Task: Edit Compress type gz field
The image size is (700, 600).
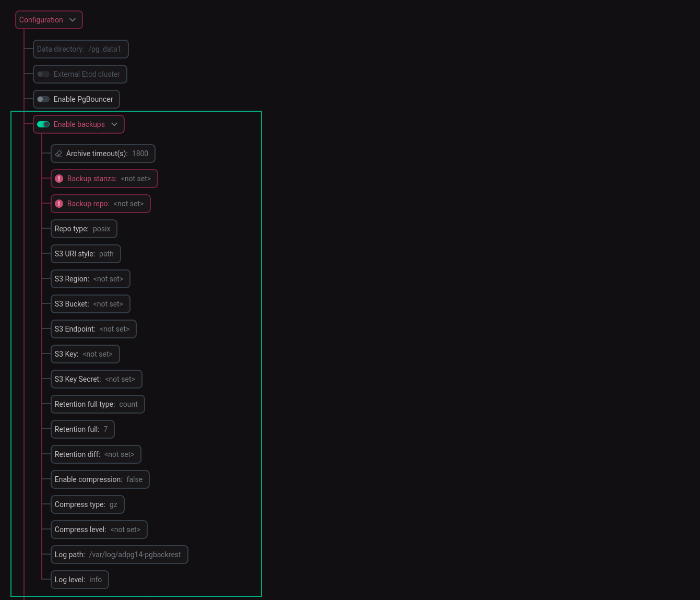Action: point(88,504)
